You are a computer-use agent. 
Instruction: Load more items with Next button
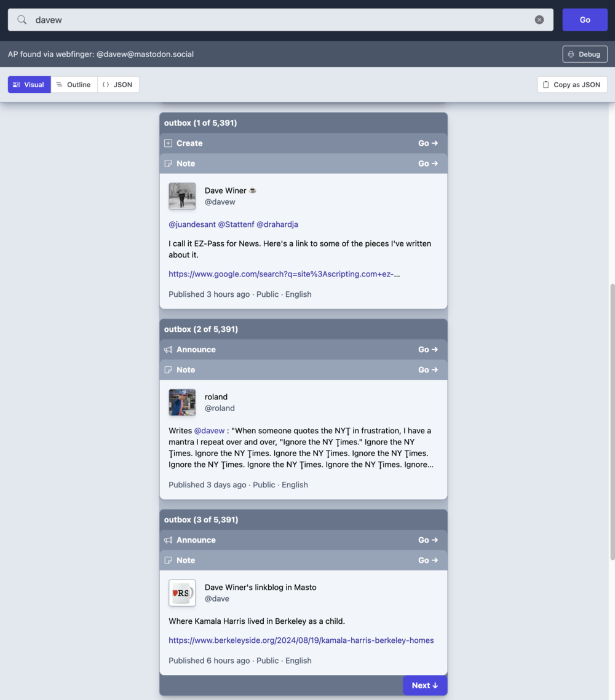(x=425, y=685)
